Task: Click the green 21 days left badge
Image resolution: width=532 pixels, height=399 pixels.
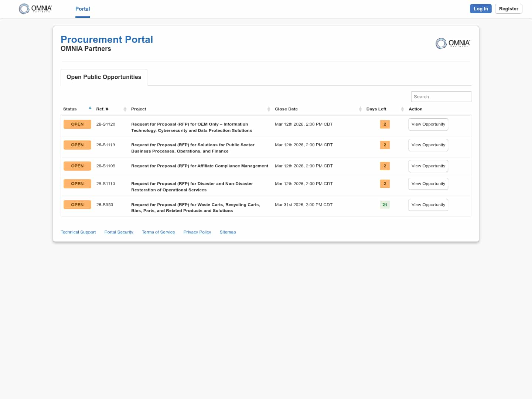Action: click(385, 205)
